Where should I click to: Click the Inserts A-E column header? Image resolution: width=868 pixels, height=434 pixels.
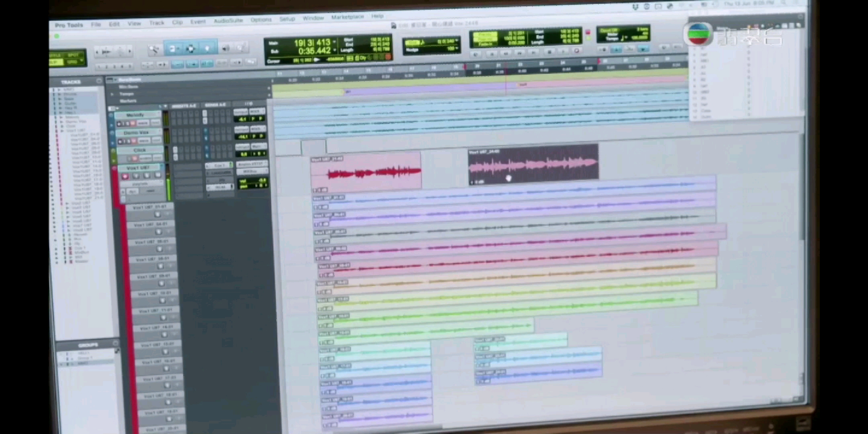pos(184,106)
